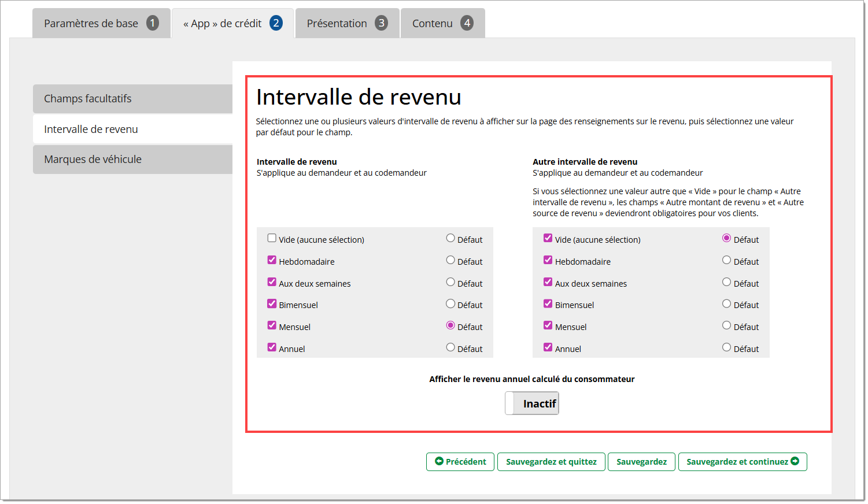
Task: Toggle the Inactif switch for revenu annuel
Action: click(531, 403)
